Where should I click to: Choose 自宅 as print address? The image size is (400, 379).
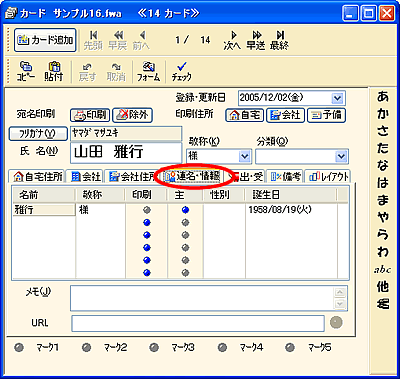245,115
